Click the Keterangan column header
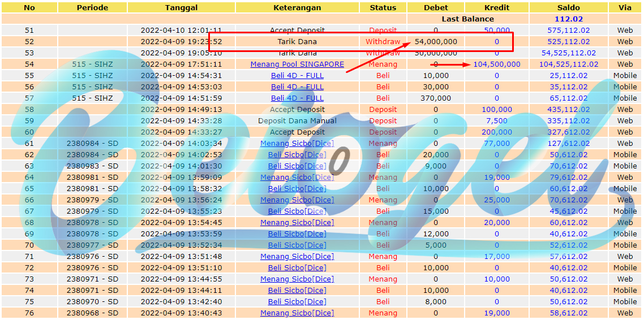The height and width of the screenshot is (320, 644). pos(297,7)
